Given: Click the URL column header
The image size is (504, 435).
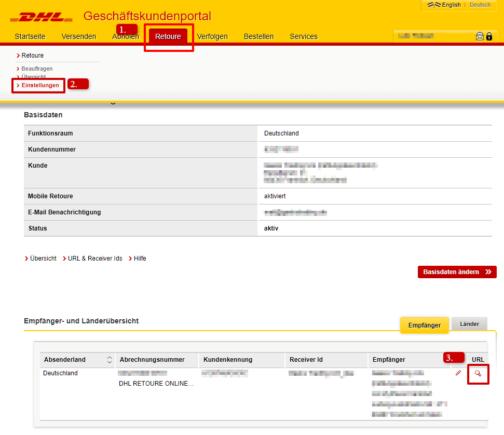Looking at the screenshot, I should 478,360.
